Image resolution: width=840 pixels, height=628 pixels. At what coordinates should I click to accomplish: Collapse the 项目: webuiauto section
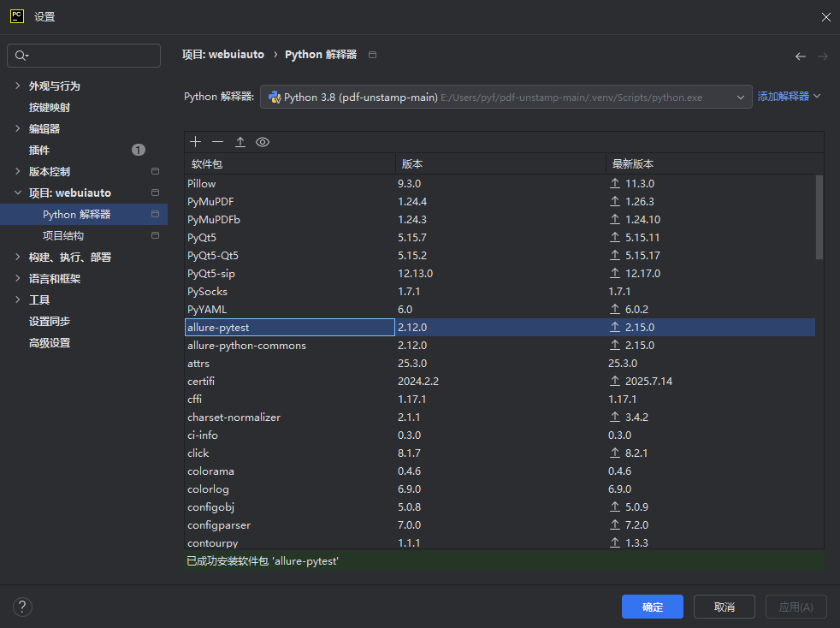click(x=18, y=193)
